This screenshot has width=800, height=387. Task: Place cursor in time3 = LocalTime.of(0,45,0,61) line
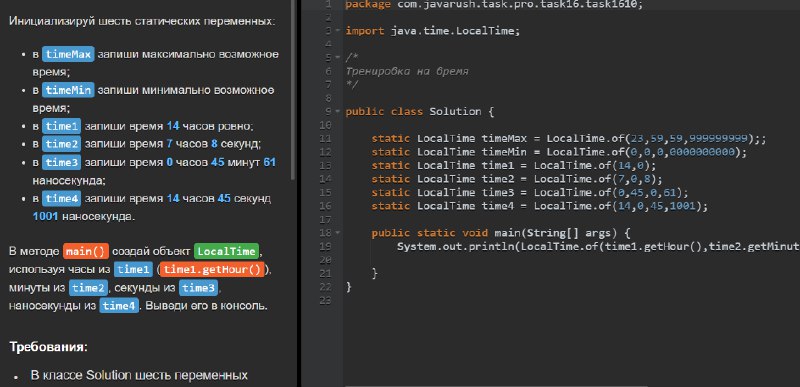pyautogui.click(x=530, y=192)
